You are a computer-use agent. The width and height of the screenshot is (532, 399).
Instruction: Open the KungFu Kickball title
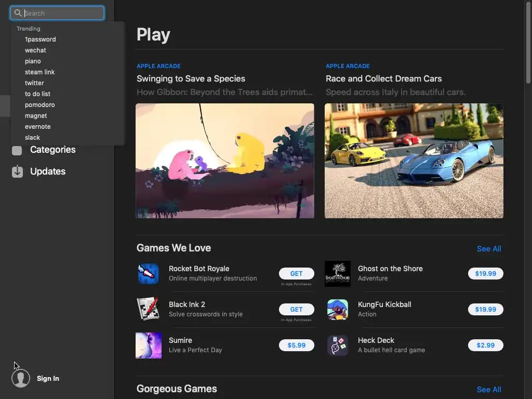click(384, 304)
